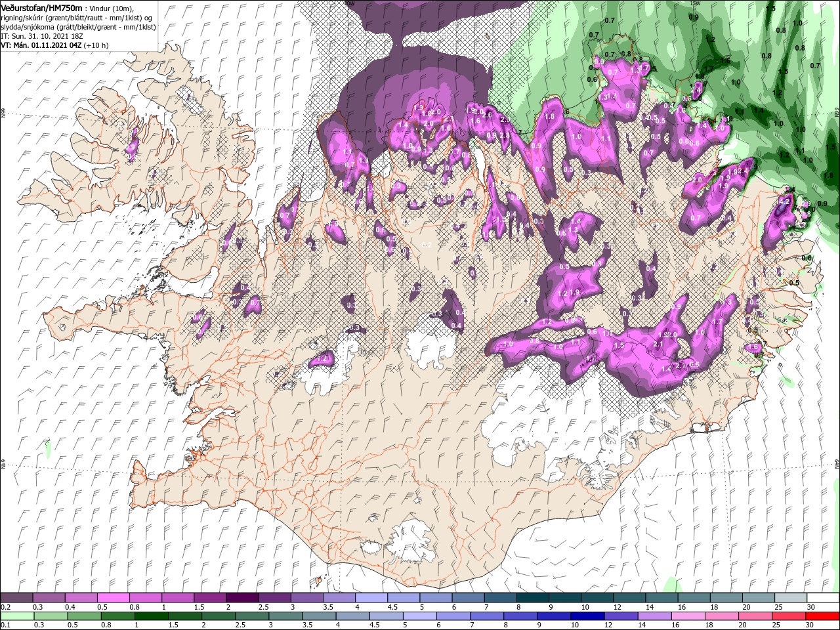Select the snow legend swatch between 0.3 and 0.4
This screenshot has width=840, height=630.
click(49, 598)
